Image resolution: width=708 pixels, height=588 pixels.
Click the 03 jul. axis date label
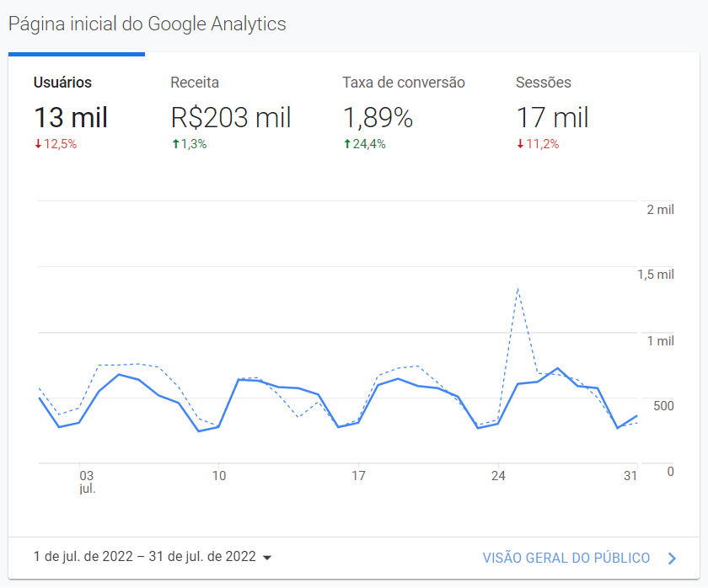click(x=87, y=482)
